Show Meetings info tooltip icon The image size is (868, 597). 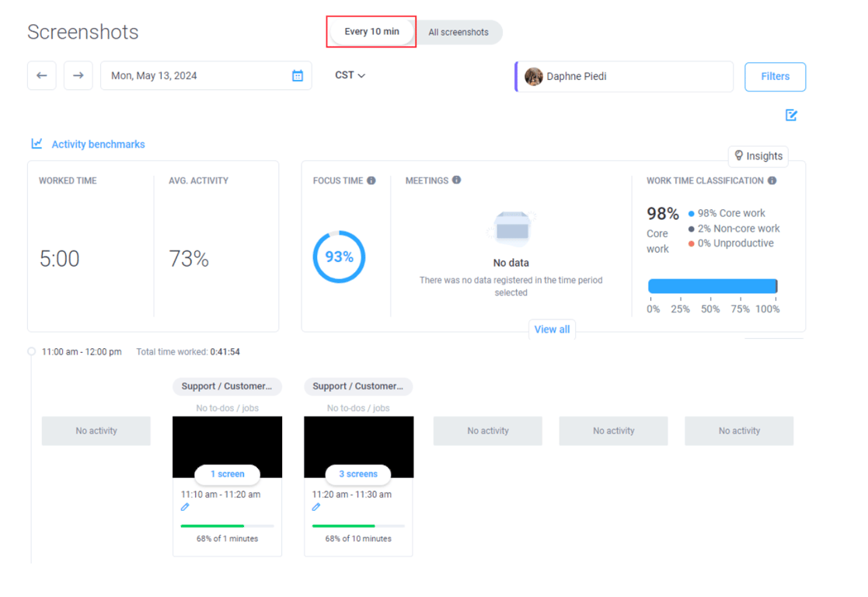pos(456,180)
